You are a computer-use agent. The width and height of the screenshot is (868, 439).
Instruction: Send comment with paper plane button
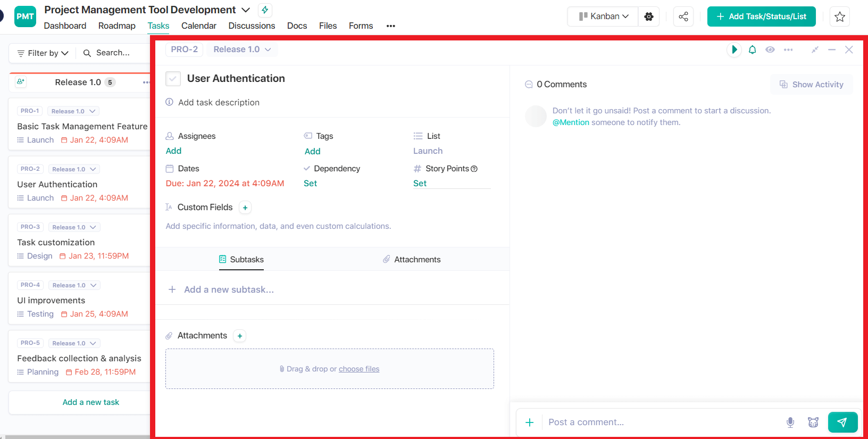tap(842, 423)
